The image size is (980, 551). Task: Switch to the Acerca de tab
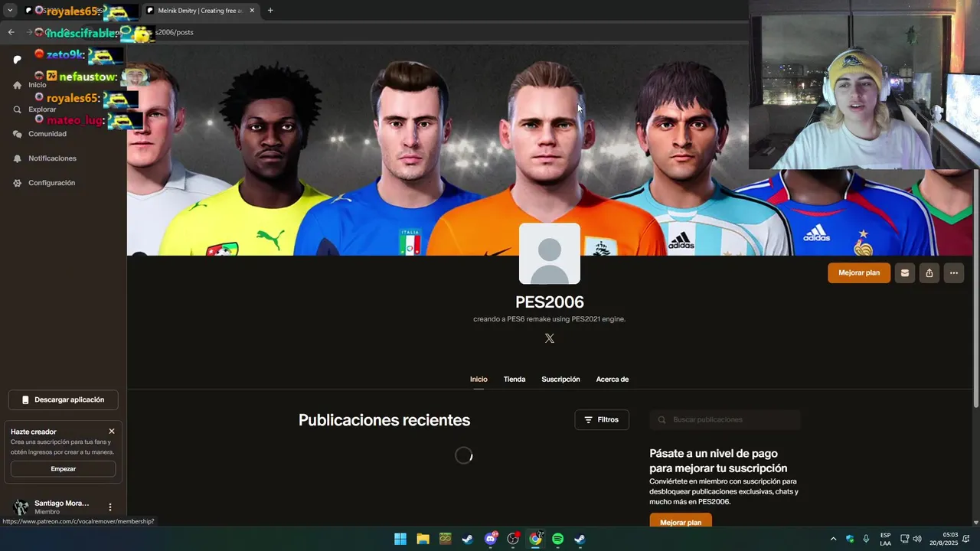coord(612,380)
